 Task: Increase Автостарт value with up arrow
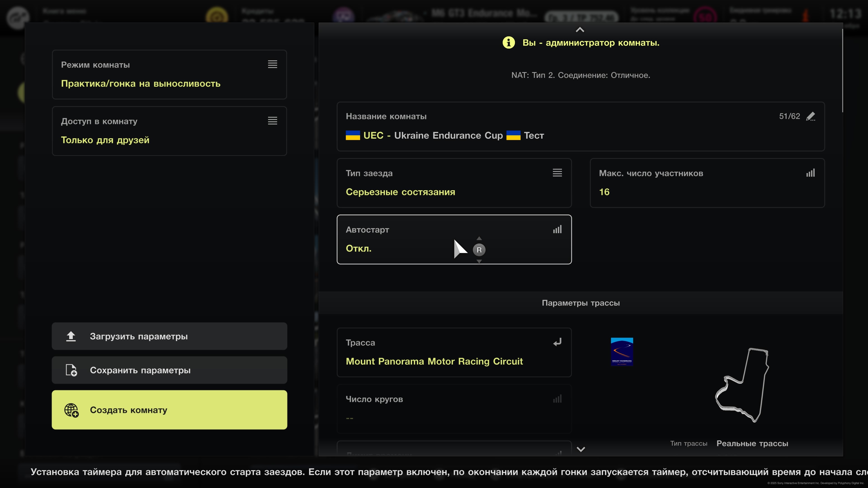[479, 238]
